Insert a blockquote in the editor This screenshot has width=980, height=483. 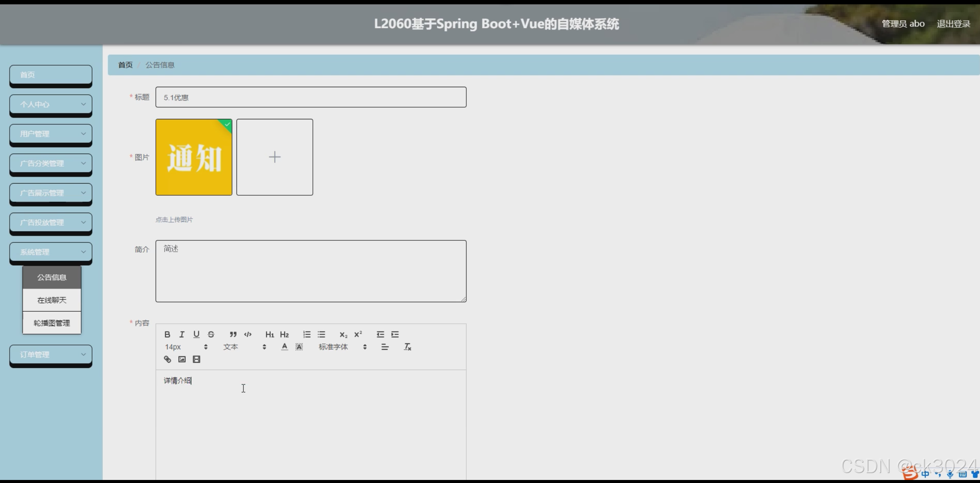point(233,334)
